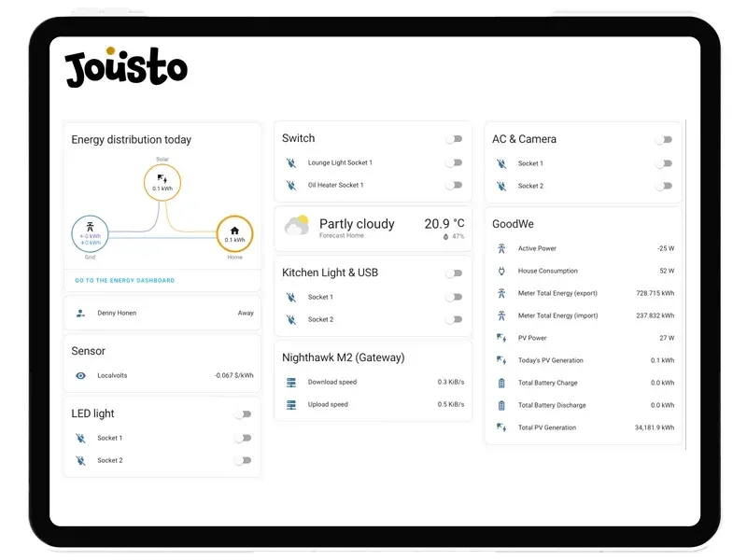Click the Energy distribution today heading
The height and width of the screenshot is (560, 747).
(132, 139)
